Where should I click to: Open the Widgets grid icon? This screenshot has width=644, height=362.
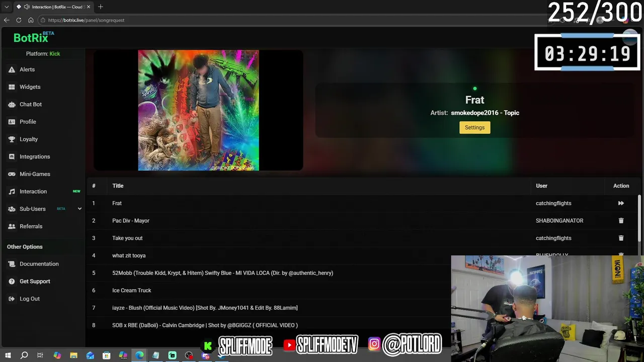12,87
